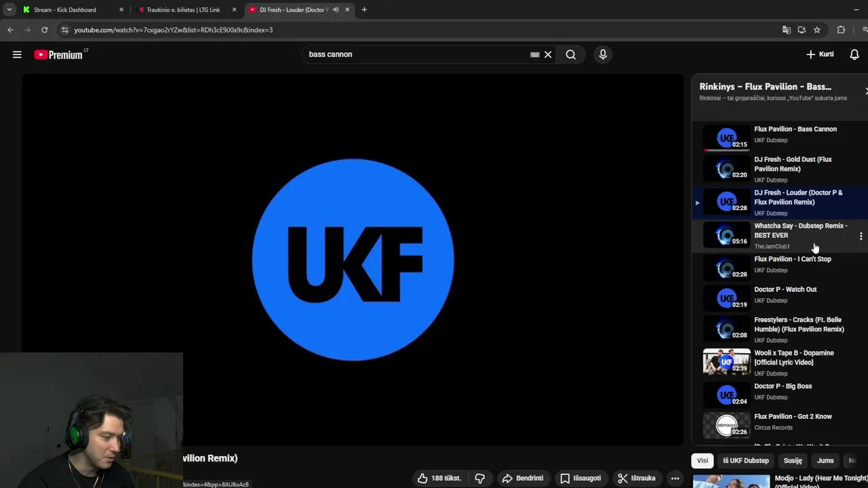Viewport: 868px width, 488px height.
Task: Reload the page
Action: [44, 30]
